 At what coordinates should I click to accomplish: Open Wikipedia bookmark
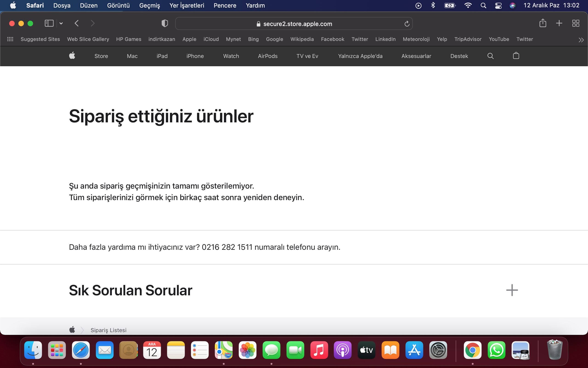tap(302, 39)
